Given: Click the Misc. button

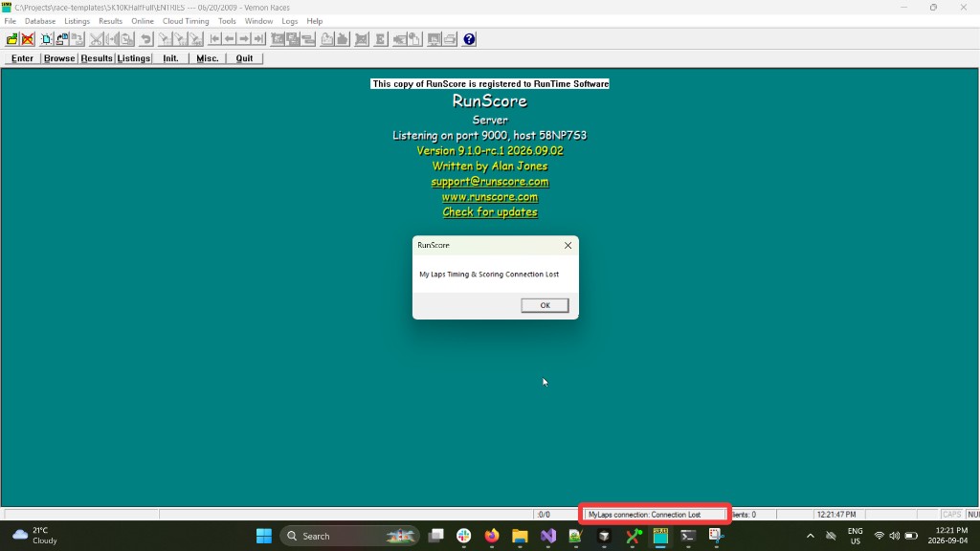Looking at the screenshot, I should (208, 58).
